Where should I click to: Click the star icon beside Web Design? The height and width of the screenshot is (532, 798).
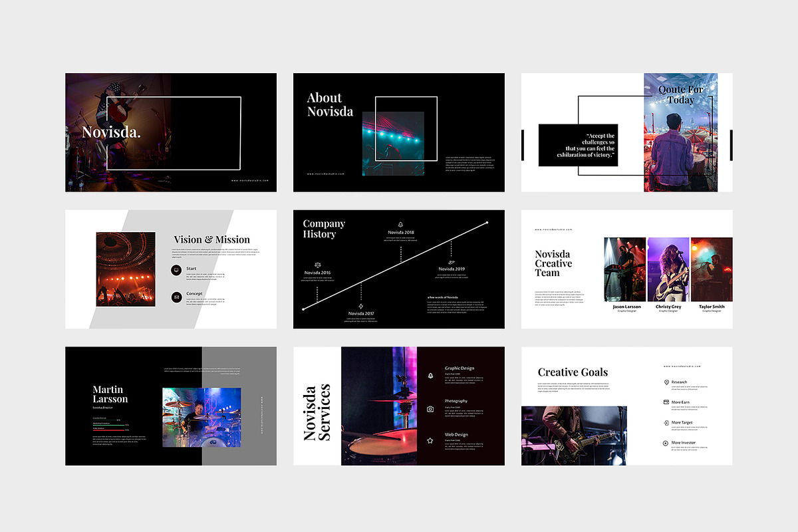tap(430, 440)
